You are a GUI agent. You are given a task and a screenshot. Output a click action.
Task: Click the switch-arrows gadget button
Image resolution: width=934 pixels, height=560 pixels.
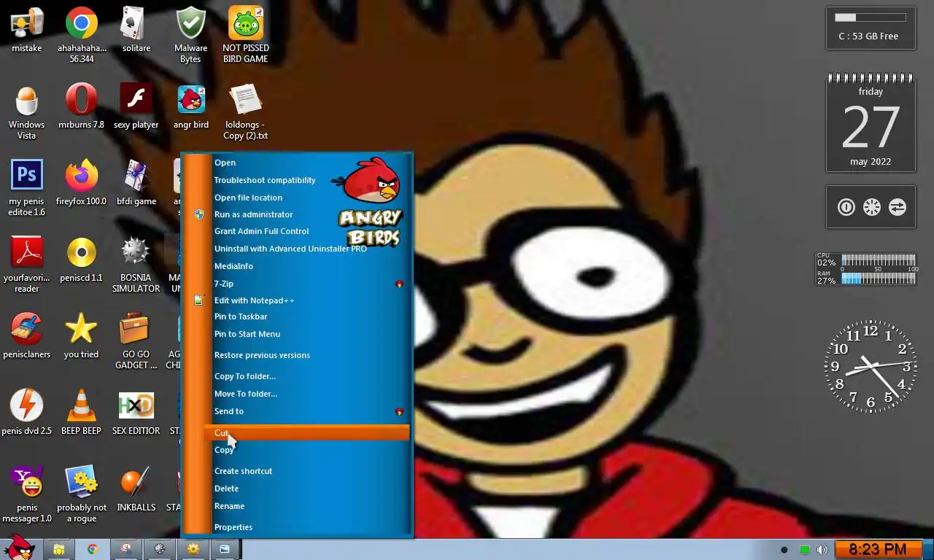(x=897, y=207)
